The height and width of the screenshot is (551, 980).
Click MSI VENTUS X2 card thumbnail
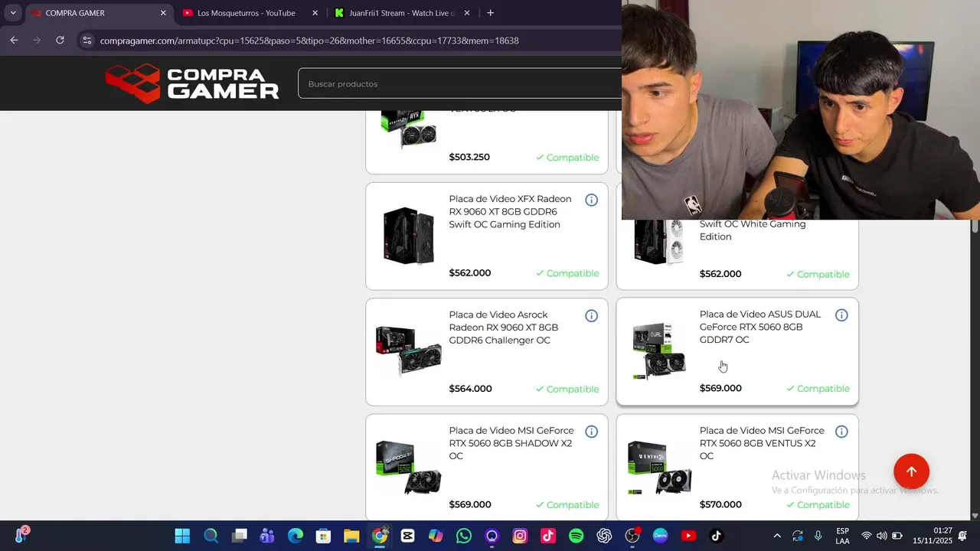(x=659, y=468)
